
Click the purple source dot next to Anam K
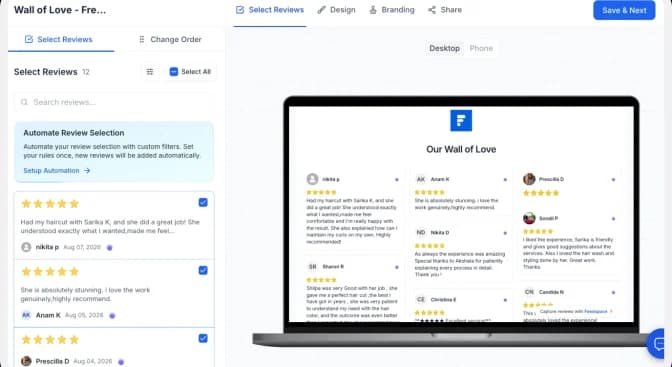point(112,316)
